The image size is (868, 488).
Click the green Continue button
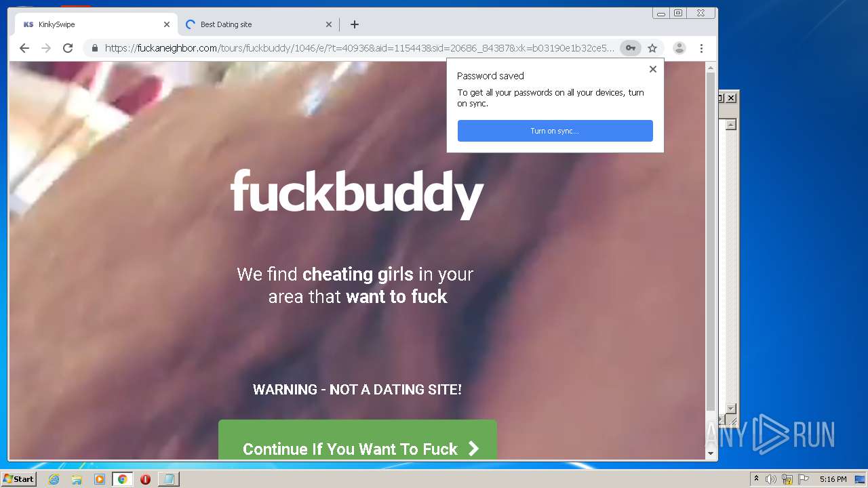(357, 440)
